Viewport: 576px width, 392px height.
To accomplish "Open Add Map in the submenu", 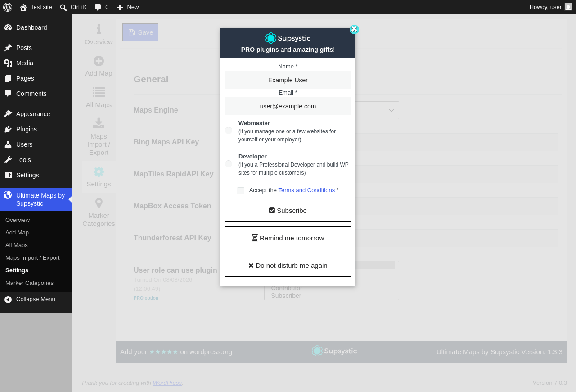I will 17,233.
